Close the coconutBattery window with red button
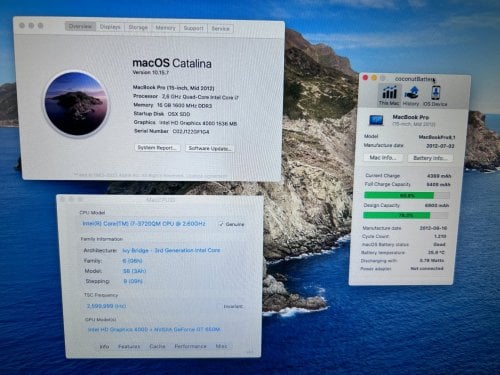 [x=365, y=78]
